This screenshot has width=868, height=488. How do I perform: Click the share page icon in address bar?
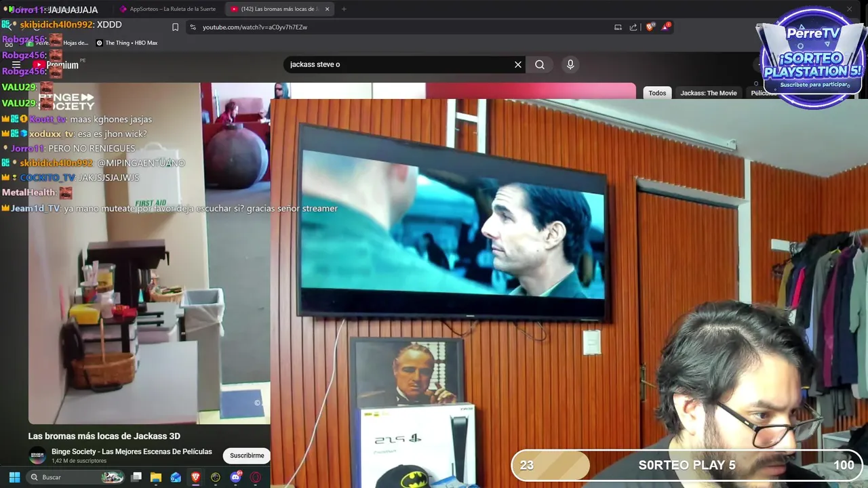pyautogui.click(x=633, y=27)
